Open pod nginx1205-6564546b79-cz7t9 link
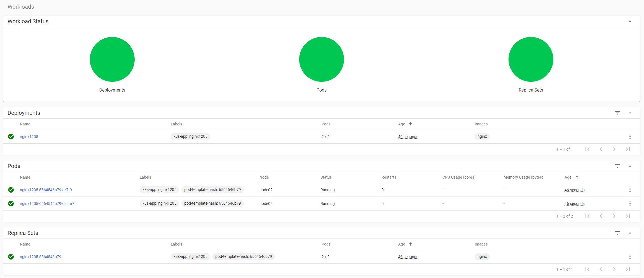 coord(46,190)
